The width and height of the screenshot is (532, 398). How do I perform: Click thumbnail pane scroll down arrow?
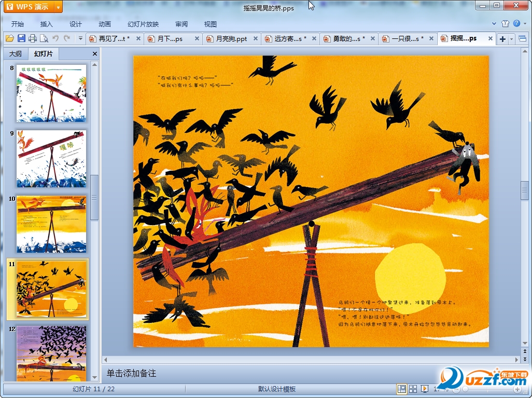[95, 377]
